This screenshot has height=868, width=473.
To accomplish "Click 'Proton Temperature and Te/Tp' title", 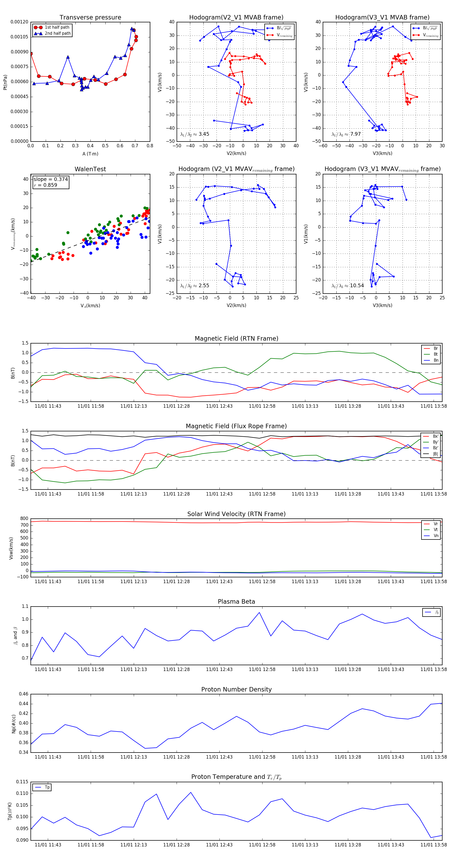I will pyautogui.click(x=236, y=777).
